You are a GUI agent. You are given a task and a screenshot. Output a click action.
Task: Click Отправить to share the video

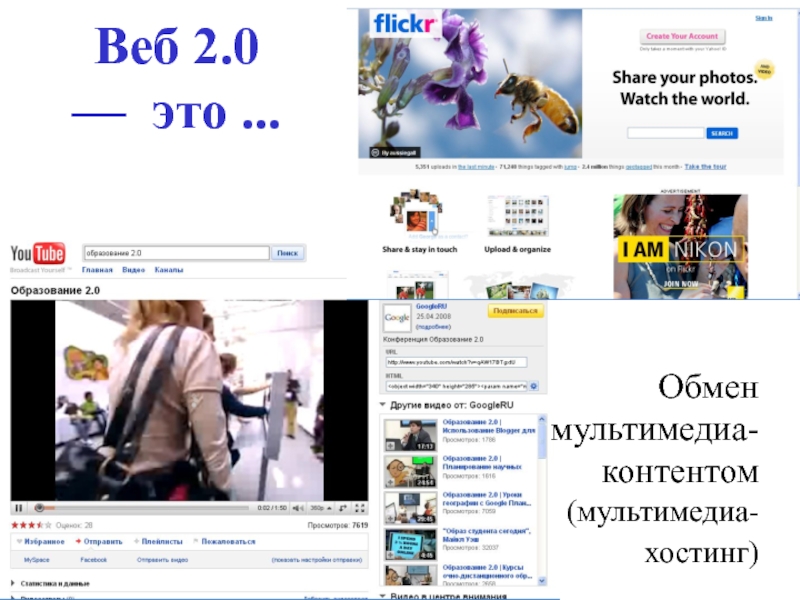tap(99, 542)
